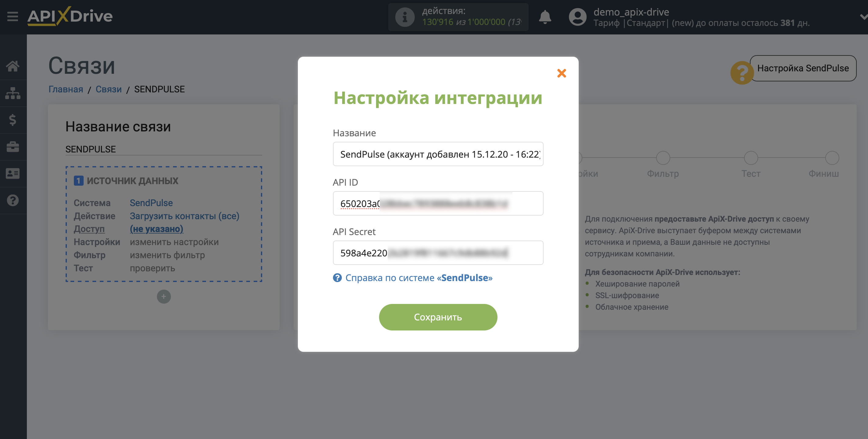Open connections sitemap icon in sidebar
The image size is (868, 439).
13,93
